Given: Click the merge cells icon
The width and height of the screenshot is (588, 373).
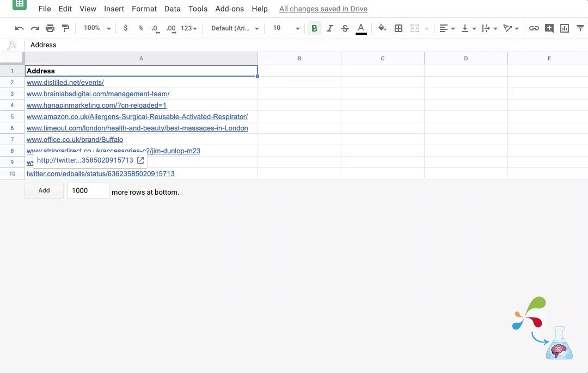Looking at the screenshot, I should tap(415, 28).
